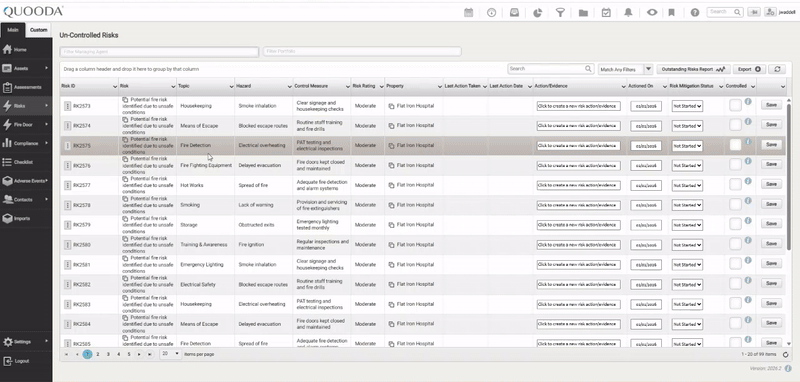Click the Filter Portfolio input field
Image resolution: width=800 pixels, height=382 pixels.
[x=362, y=52]
